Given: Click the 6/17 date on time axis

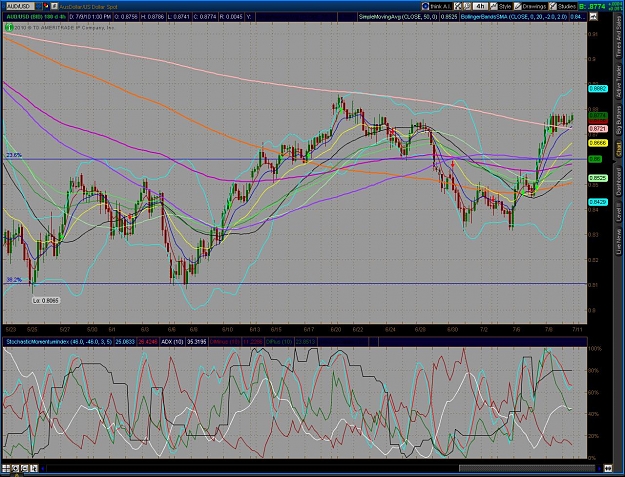Looking at the screenshot, I should click(x=309, y=330).
